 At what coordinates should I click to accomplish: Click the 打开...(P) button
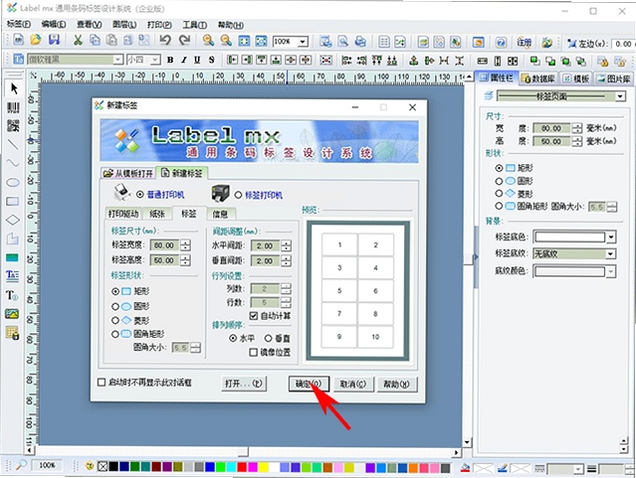tap(244, 383)
